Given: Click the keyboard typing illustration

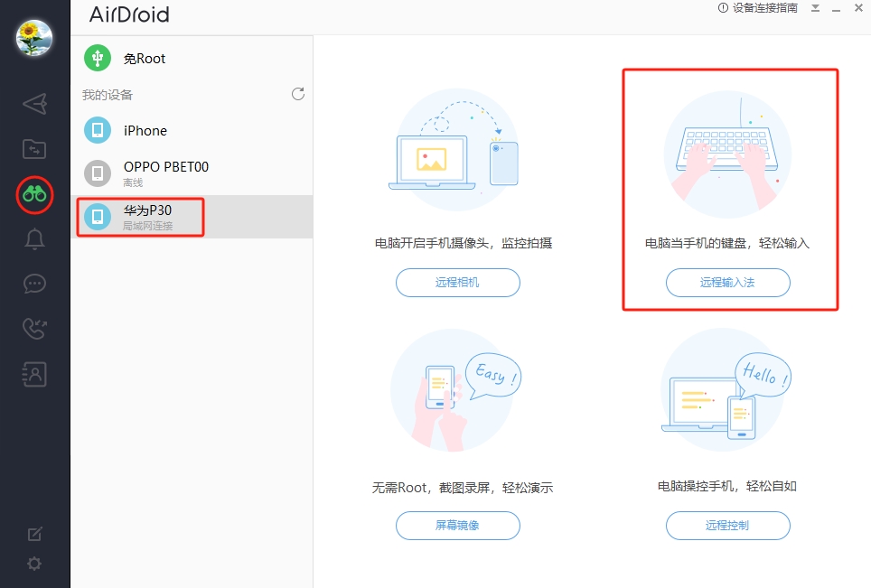Looking at the screenshot, I should coord(727,155).
